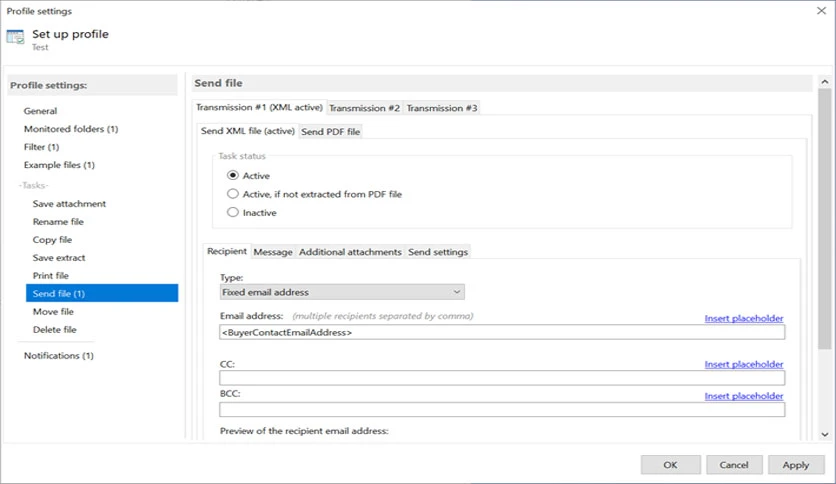
Task: Insert placeholder for the CC field
Action: 744,364
